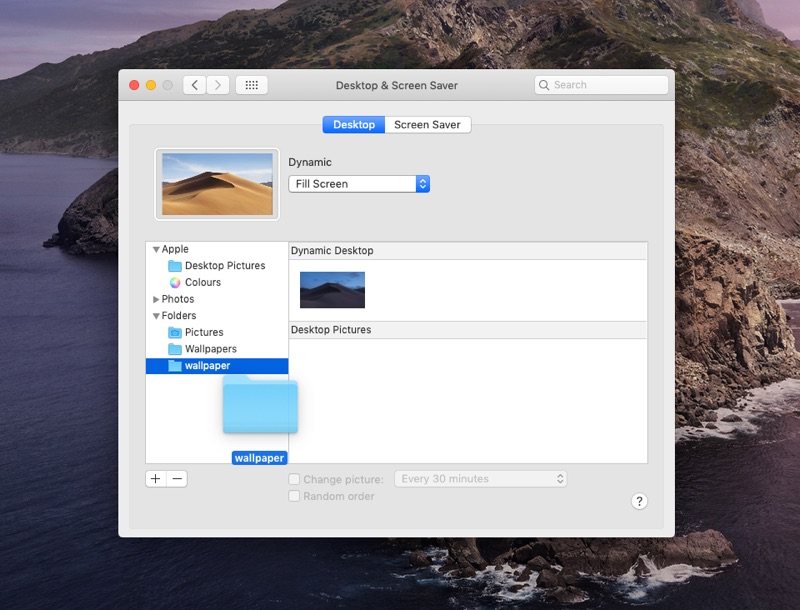Go forward with the right chevron button
This screenshot has height=610, width=800.
tap(218, 85)
